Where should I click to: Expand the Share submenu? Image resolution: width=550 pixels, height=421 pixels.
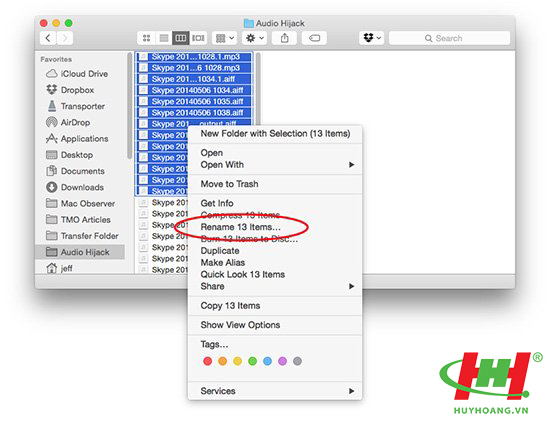tap(275, 286)
